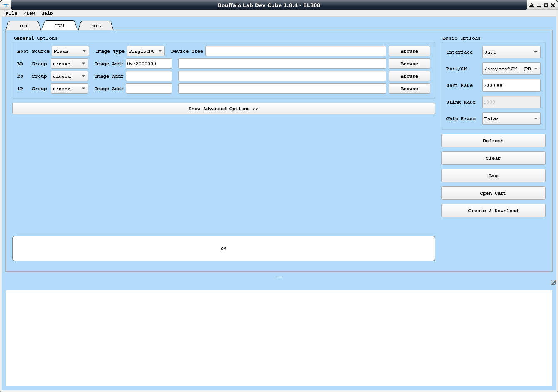
Task: Click the log output text area
Action: tap(279, 338)
